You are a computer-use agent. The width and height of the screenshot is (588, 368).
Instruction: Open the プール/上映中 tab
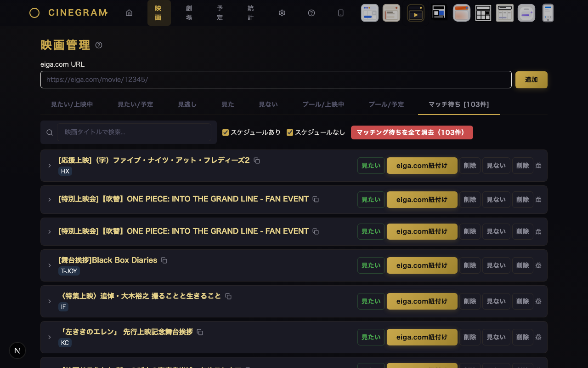pyautogui.click(x=323, y=104)
